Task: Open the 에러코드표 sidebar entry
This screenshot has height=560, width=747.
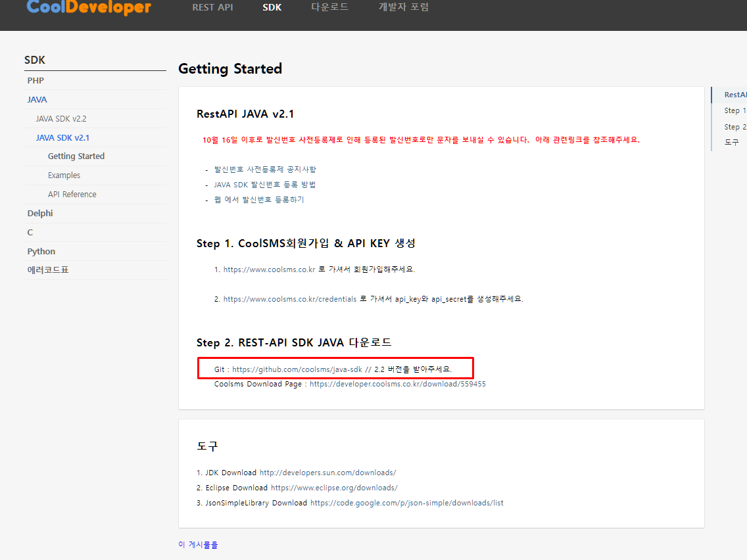Action: pyautogui.click(x=47, y=270)
